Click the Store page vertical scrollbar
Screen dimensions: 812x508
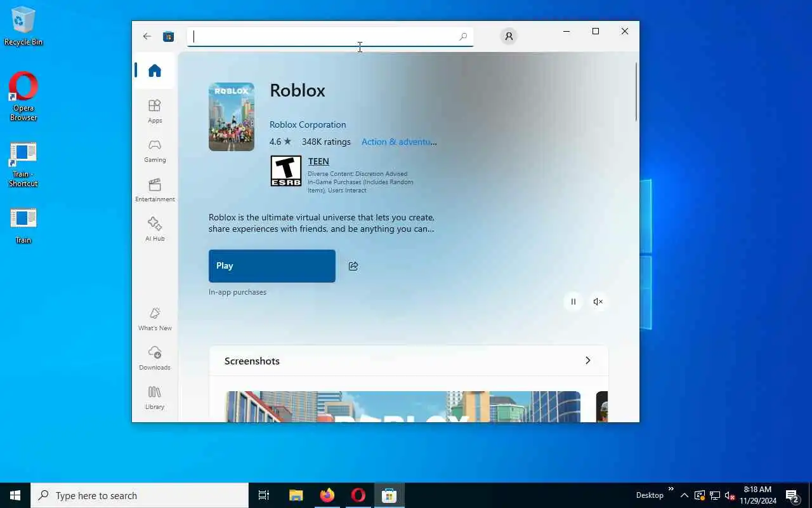coord(636,92)
